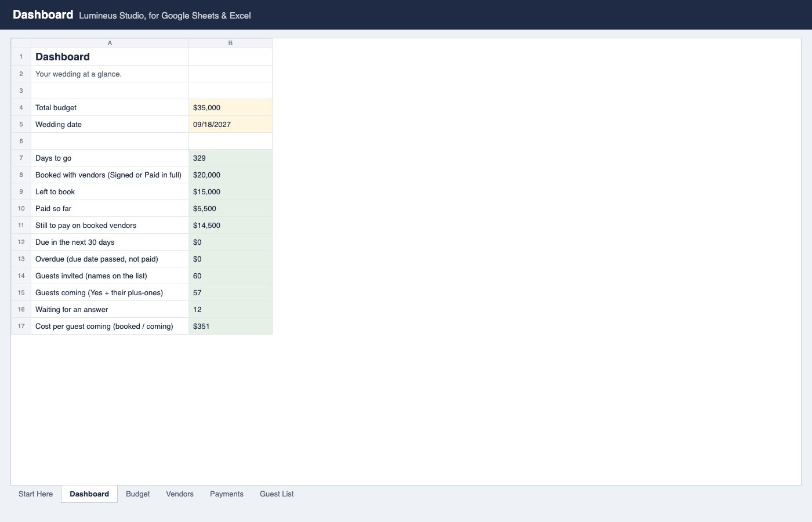
Task: Select the $35,000 total budget cell
Action: click(x=230, y=107)
